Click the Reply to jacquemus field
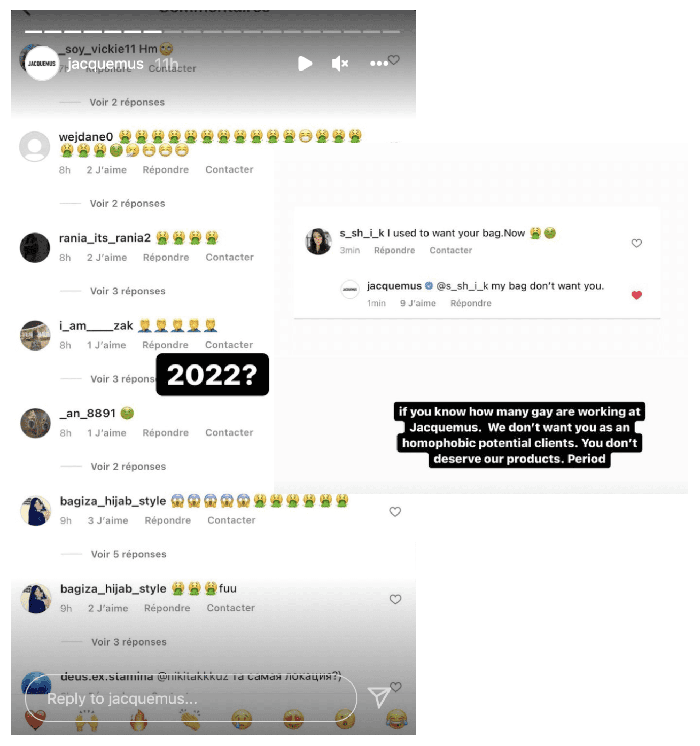700x746 pixels. pyautogui.click(x=191, y=698)
